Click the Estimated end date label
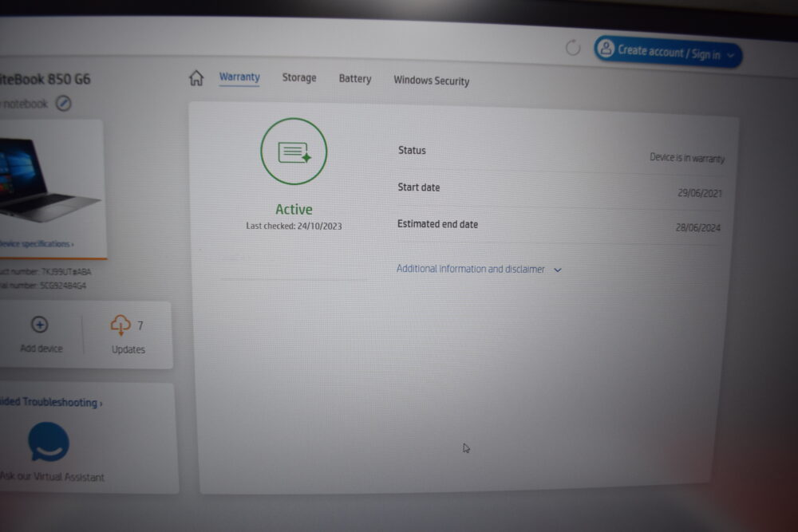 pyautogui.click(x=437, y=224)
